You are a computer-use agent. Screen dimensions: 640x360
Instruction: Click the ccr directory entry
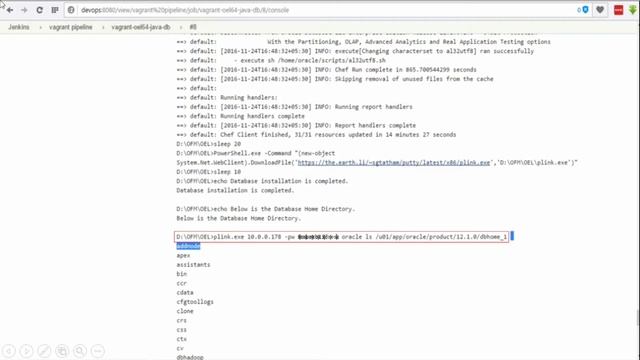pos(182,283)
